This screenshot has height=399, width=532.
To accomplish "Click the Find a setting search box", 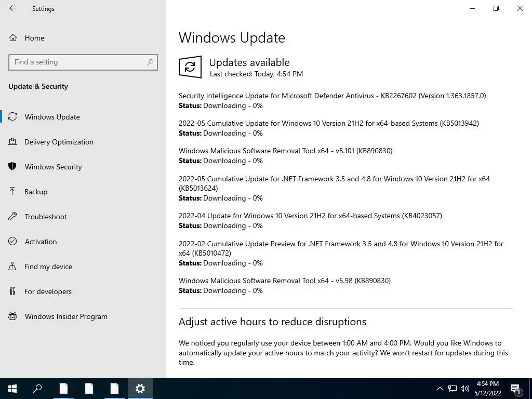I will [x=83, y=62].
